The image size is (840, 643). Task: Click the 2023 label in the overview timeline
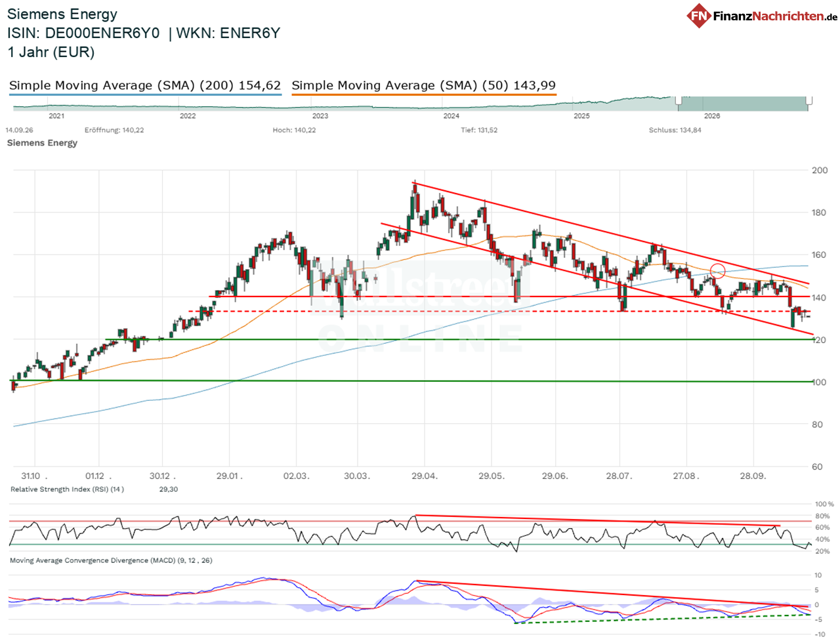point(320,116)
